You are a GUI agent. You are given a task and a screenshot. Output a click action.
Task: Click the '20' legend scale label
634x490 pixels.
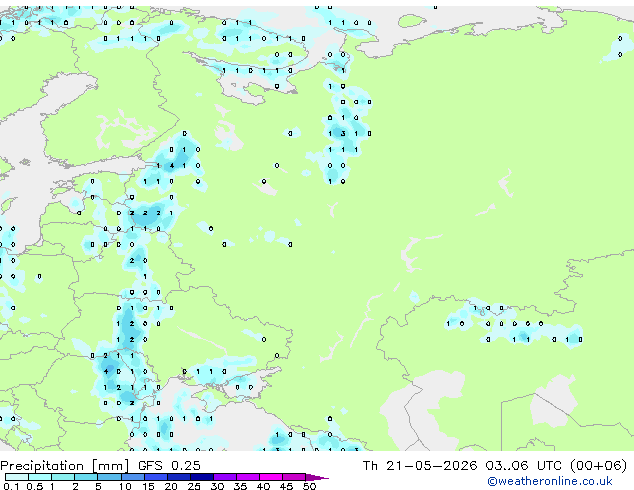click(x=171, y=486)
